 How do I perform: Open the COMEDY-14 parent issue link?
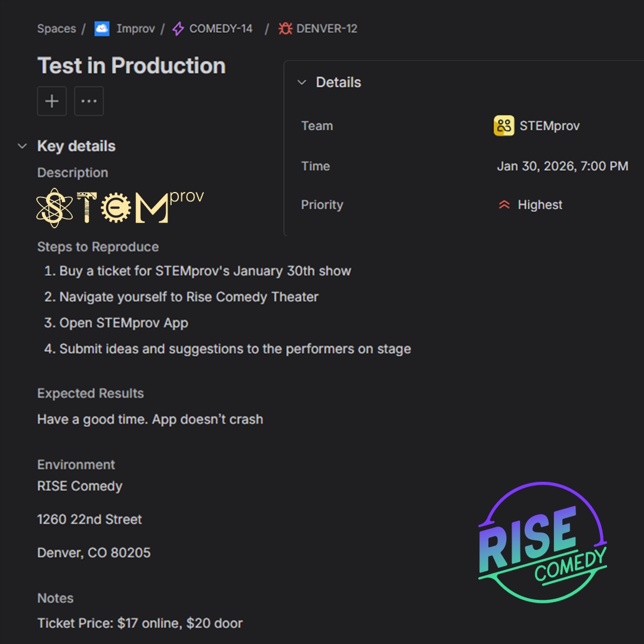[x=221, y=29]
